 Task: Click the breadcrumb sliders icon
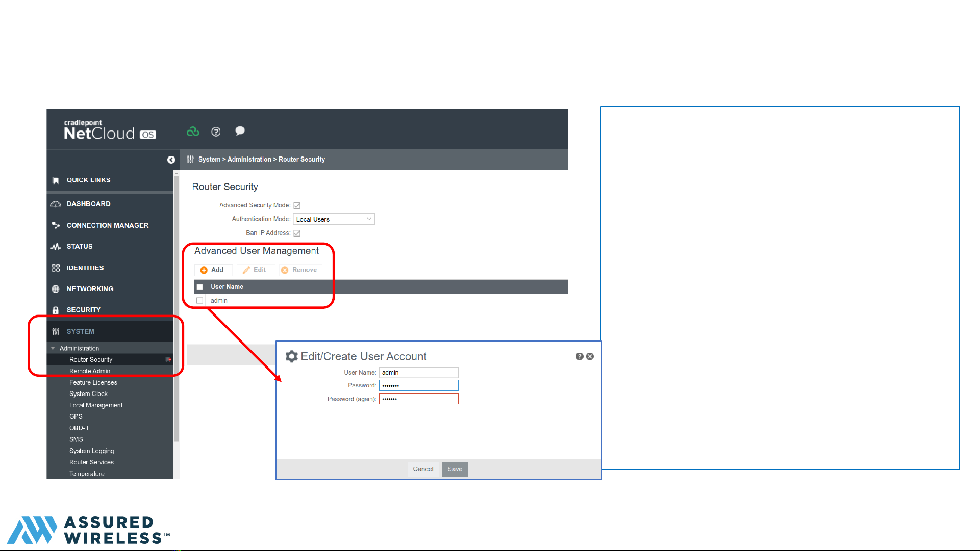[190, 160]
